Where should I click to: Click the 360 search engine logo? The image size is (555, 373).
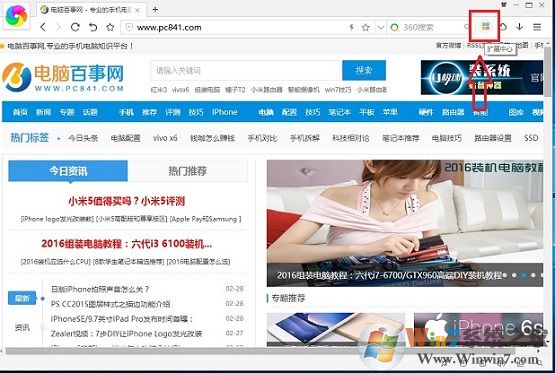[395, 27]
